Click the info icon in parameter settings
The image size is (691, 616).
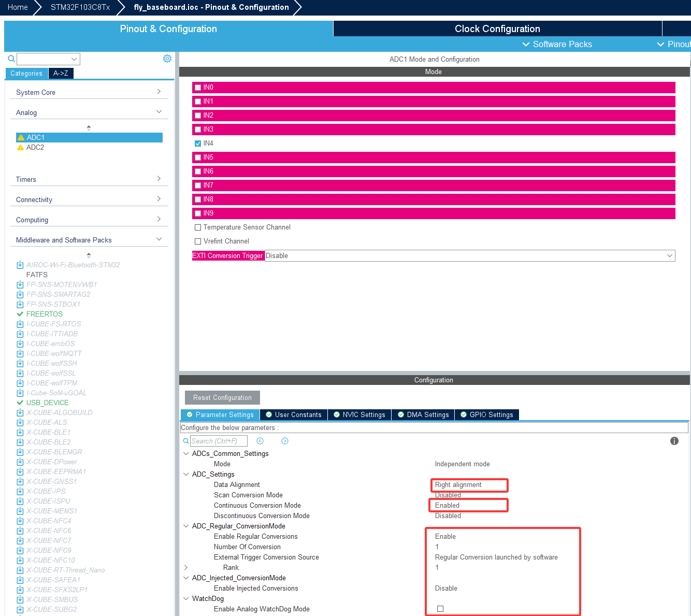click(674, 441)
